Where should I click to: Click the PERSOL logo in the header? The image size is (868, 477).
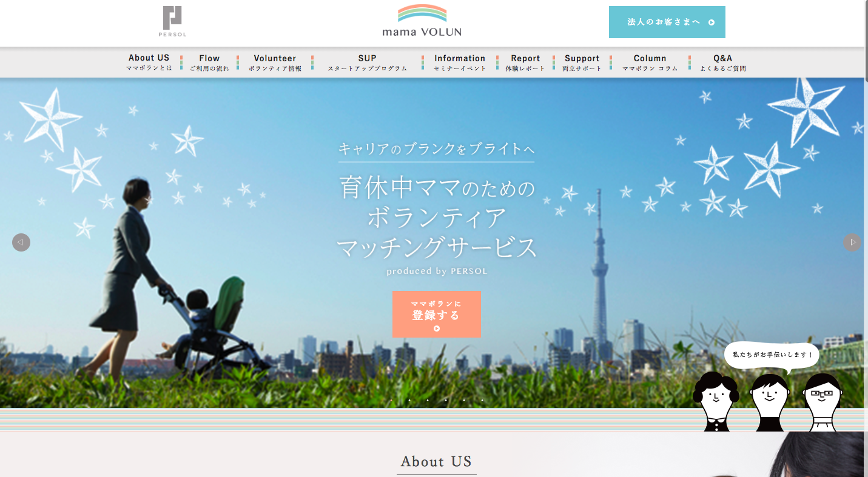pos(172,22)
